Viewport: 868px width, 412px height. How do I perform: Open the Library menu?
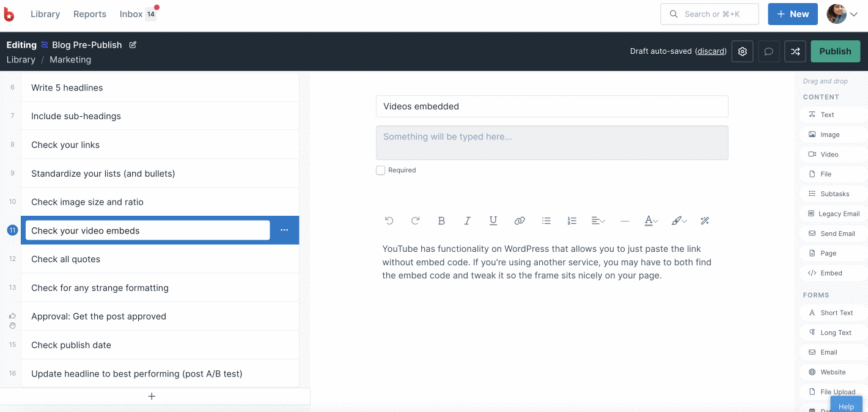pos(45,14)
